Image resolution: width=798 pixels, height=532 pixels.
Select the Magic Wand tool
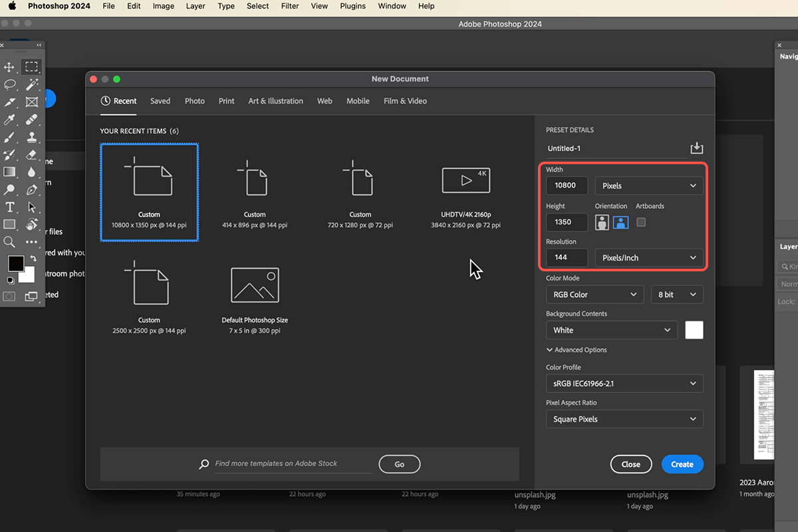(x=31, y=84)
